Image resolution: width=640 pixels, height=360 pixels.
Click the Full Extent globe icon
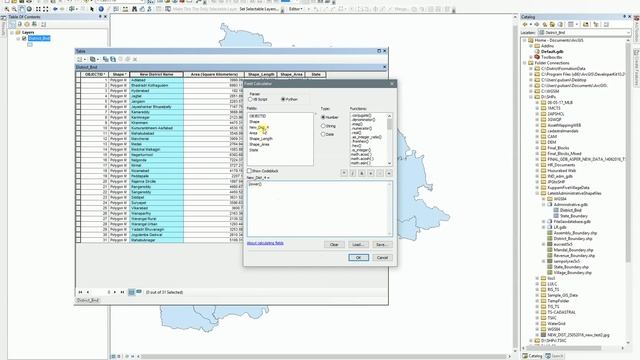[x=29, y=9]
